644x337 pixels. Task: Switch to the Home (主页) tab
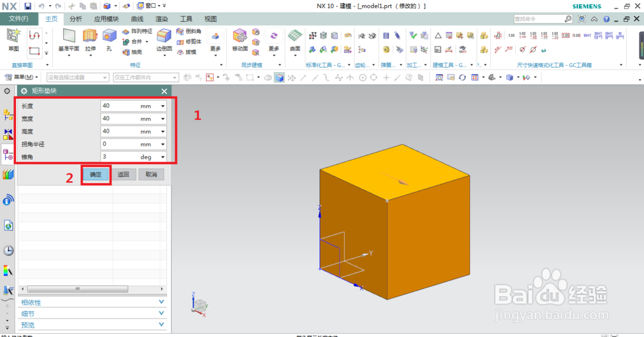[x=52, y=19]
